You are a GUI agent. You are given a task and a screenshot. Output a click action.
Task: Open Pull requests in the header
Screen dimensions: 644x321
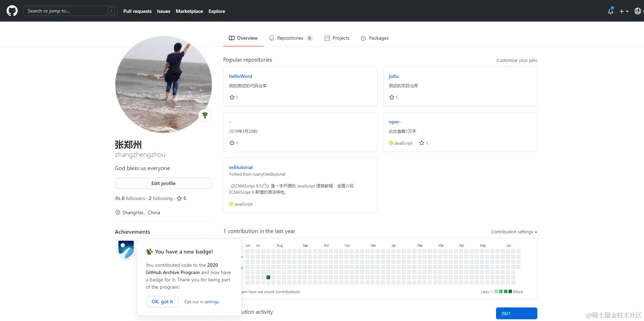pyautogui.click(x=137, y=11)
